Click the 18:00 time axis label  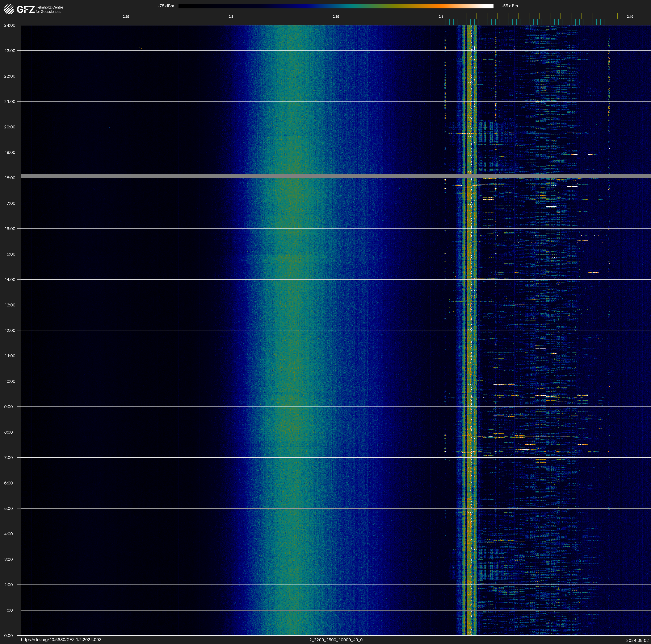click(x=9, y=178)
